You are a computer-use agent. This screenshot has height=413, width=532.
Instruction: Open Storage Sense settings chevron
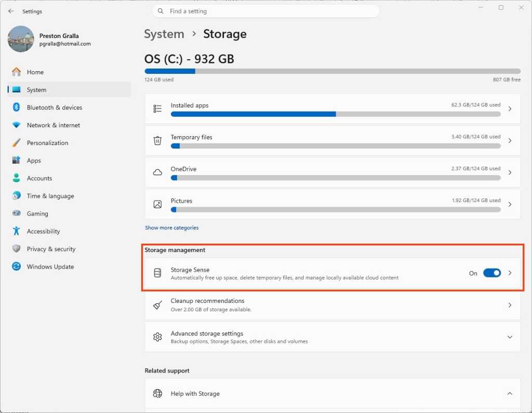tap(510, 273)
